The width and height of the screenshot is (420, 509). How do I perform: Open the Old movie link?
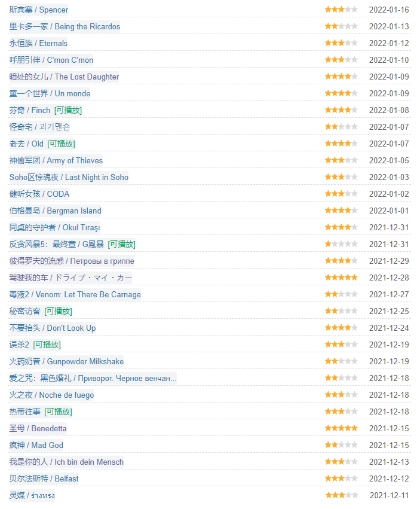26,144
